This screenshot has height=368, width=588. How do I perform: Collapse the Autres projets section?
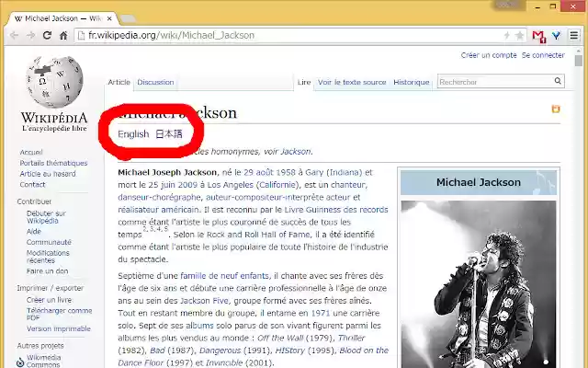click(40, 346)
